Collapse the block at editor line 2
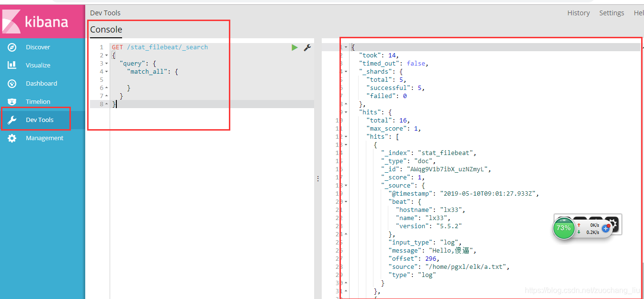The width and height of the screenshot is (644, 299). (x=107, y=55)
